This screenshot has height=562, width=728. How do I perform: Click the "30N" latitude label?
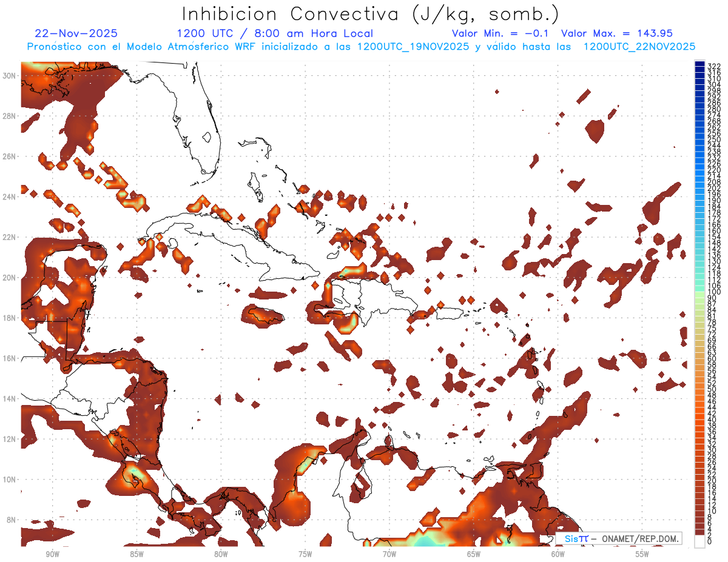click(x=10, y=75)
